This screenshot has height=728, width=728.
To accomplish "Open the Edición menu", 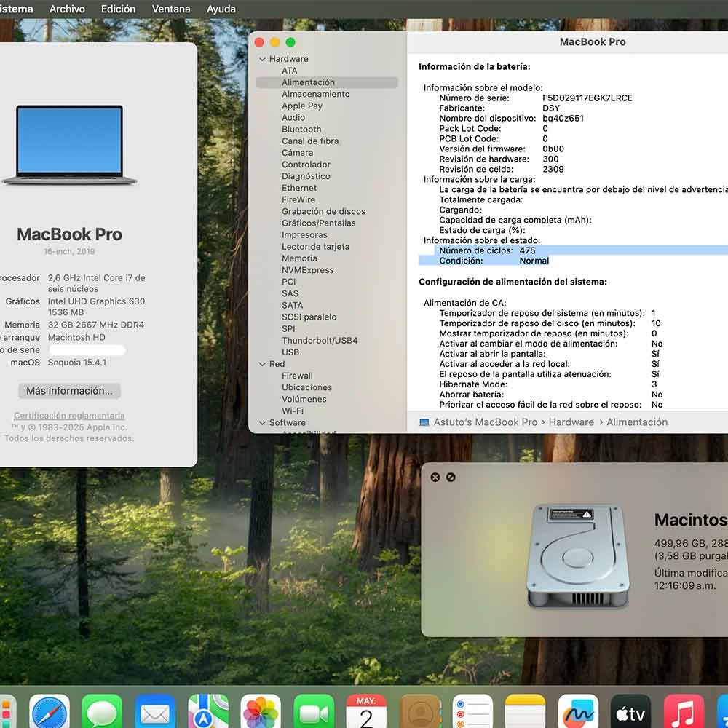I will click(x=119, y=9).
